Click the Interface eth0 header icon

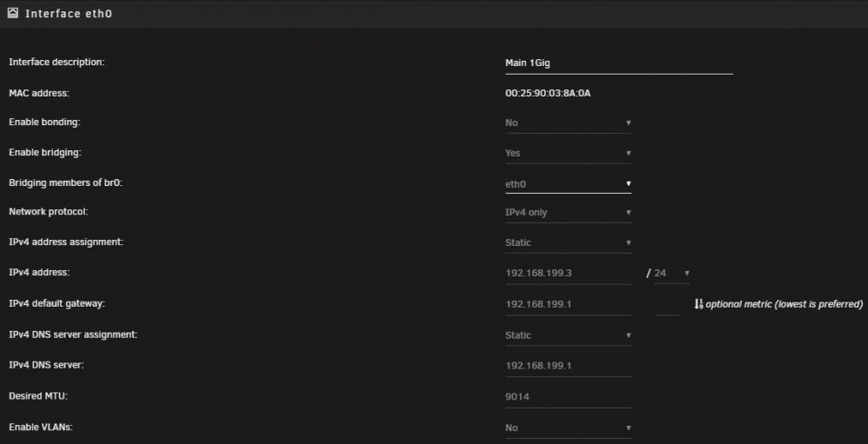click(x=13, y=13)
